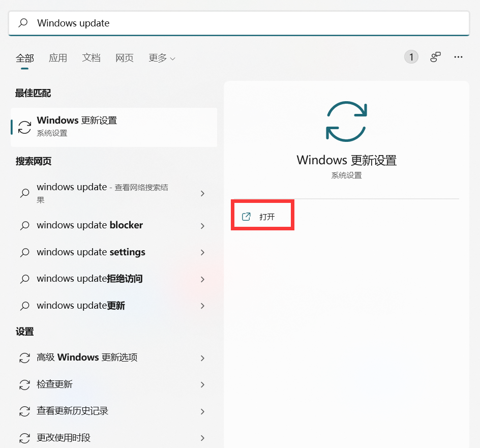Open 更改使用时段 setting
The width and height of the screenshot is (480, 448).
114,438
